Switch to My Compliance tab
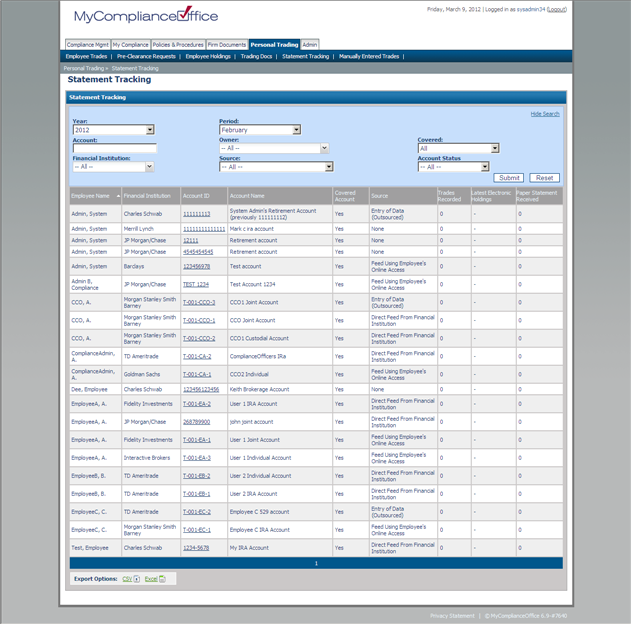Viewport: 631px width, 624px height. click(130, 45)
